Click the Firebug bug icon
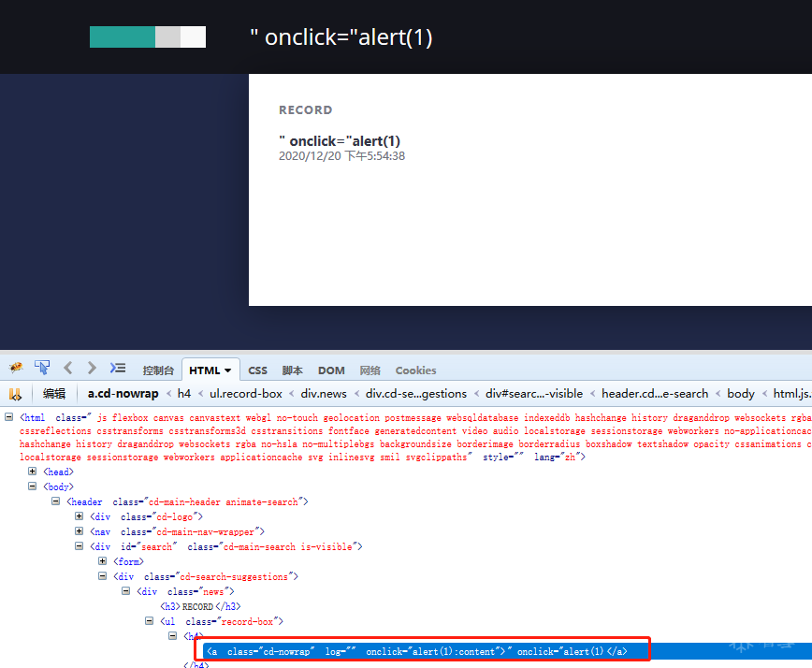 tap(16, 368)
